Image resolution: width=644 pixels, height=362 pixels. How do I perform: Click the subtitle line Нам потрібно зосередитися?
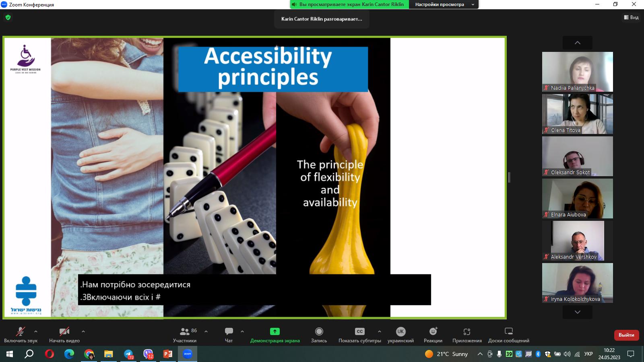pyautogui.click(x=135, y=285)
